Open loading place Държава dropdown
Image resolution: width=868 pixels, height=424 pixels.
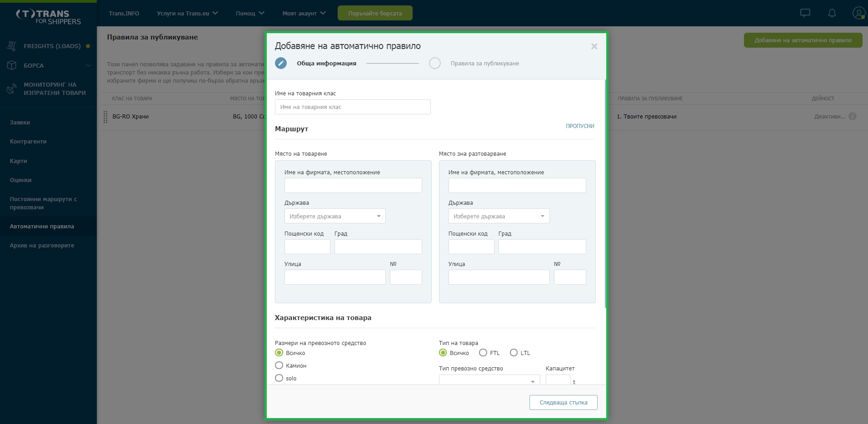point(335,216)
